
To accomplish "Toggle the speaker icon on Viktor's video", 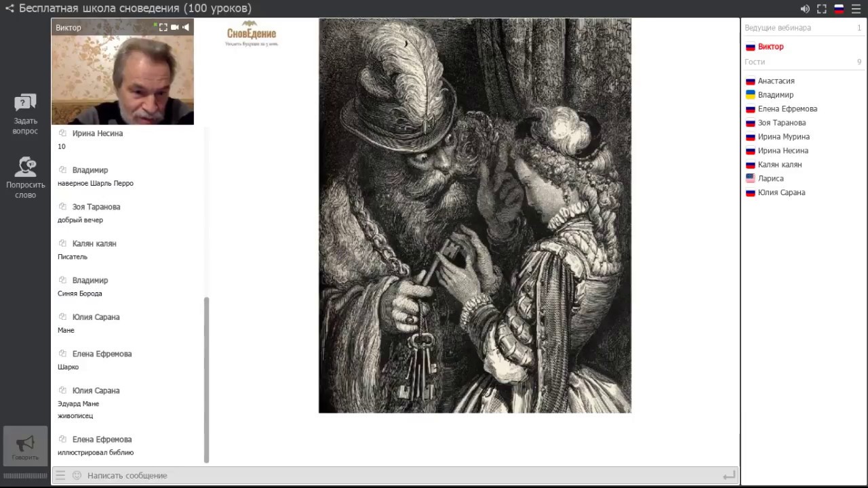I will (x=186, y=27).
